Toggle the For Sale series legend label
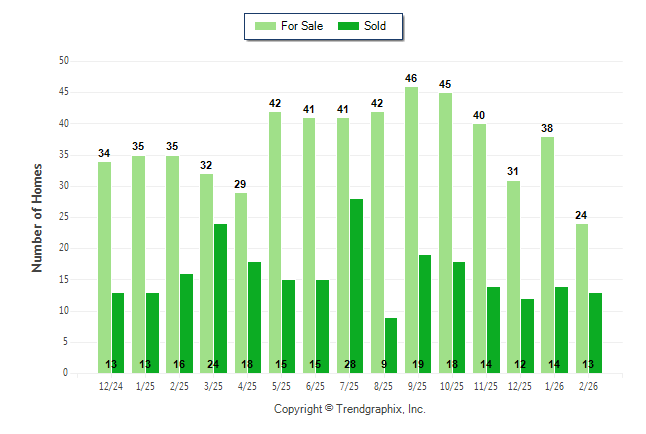646x434 pixels. (301, 26)
